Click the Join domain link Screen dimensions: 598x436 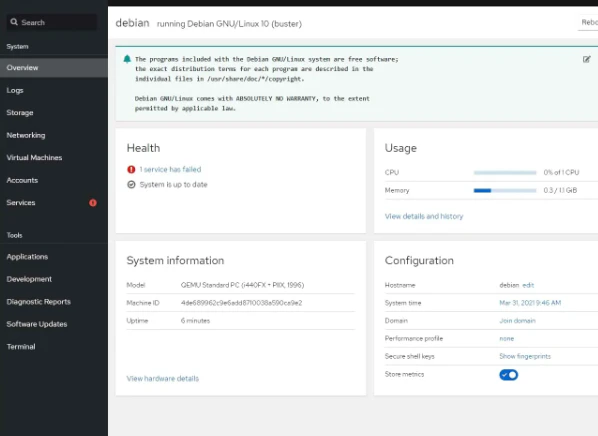[x=517, y=321]
